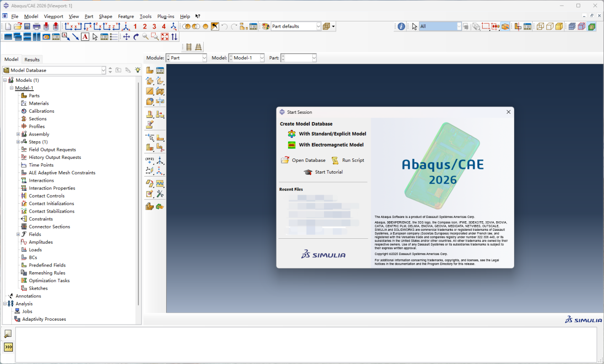The width and height of the screenshot is (604, 364).
Task: Open the Plug-ins menu
Action: 166,16
